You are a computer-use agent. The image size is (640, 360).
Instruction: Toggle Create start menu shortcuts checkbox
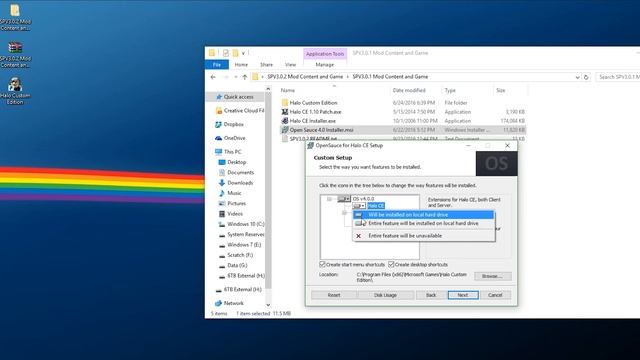click(x=322, y=264)
